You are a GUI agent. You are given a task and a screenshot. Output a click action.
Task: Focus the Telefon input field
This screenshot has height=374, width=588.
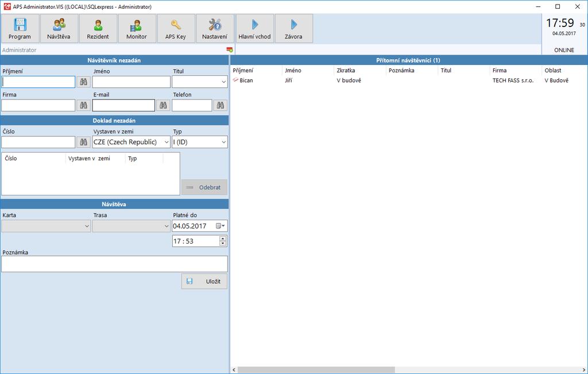(192, 105)
